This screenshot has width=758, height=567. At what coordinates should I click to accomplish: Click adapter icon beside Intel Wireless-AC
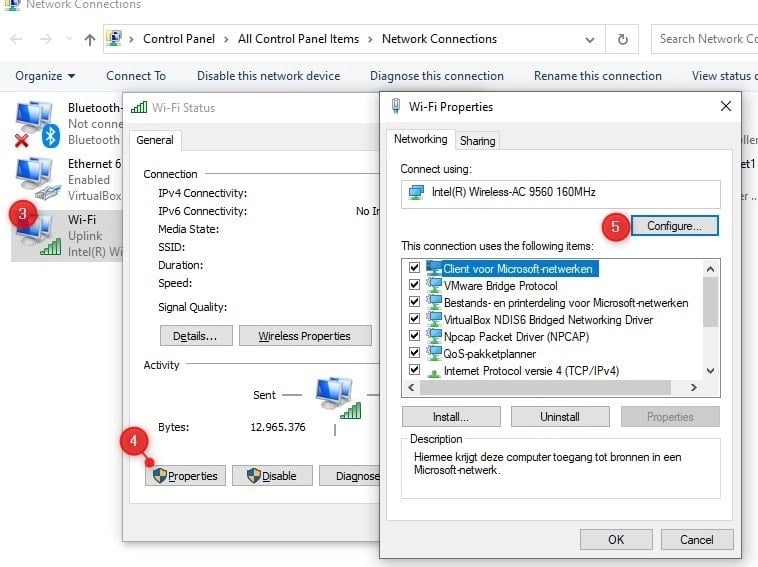(416, 192)
